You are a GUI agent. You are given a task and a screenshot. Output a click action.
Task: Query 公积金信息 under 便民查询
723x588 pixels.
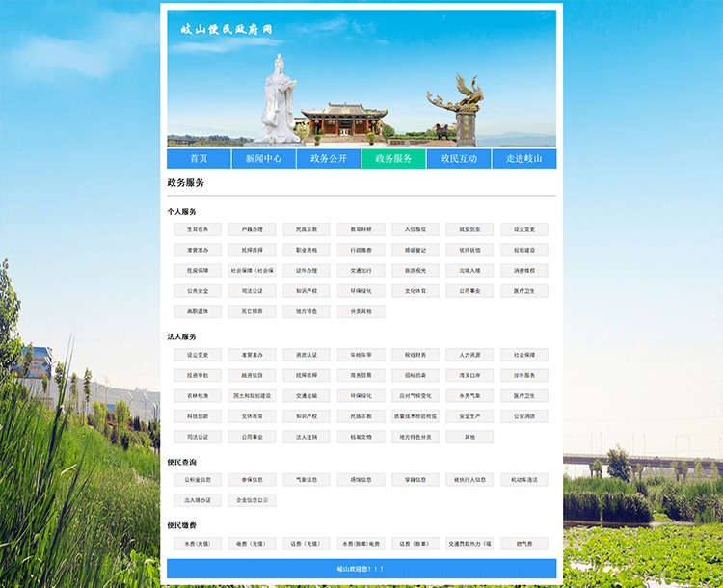click(198, 479)
